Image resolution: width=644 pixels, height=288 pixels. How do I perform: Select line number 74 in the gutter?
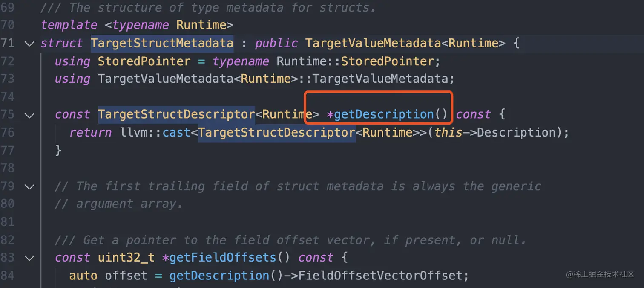click(x=7, y=97)
